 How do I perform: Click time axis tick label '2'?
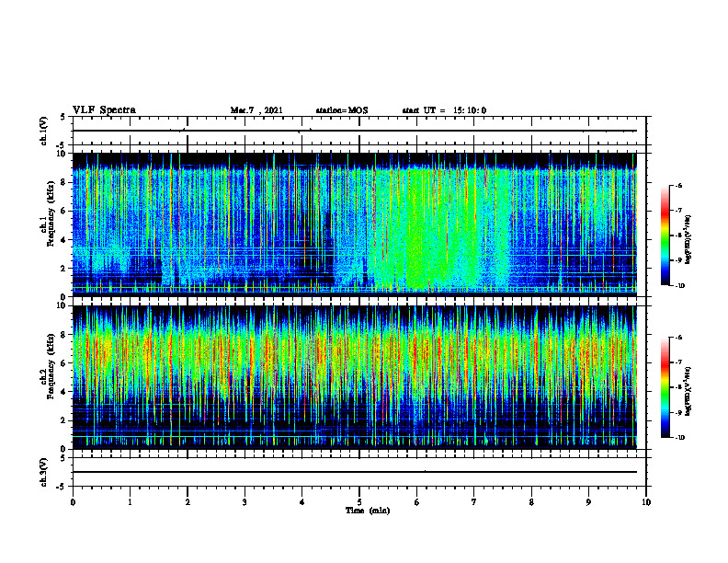188,502
